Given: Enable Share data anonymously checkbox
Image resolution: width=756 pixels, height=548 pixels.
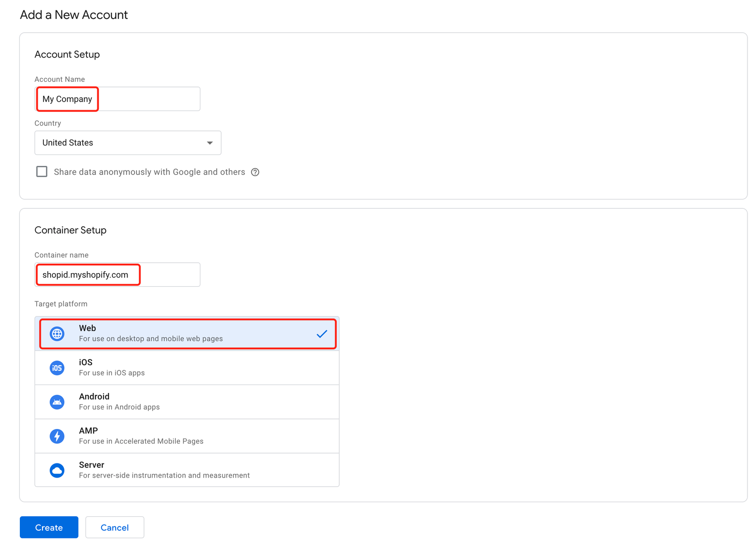Looking at the screenshot, I should (42, 171).
